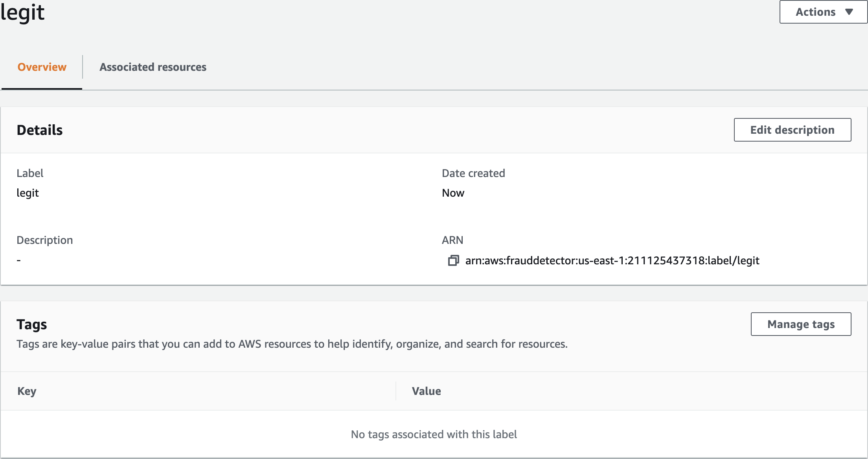Click the Tags section heading
The width and height of the screenshot is (868, 459).
click(x=31, y=324)
